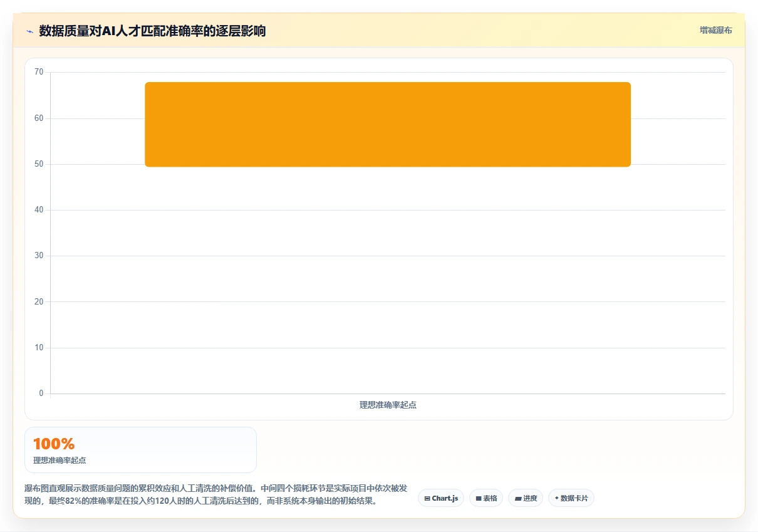Click the title 数据质量对AI人才匹配准确率的逐层影响
The image size is (758, 532).
152,31
